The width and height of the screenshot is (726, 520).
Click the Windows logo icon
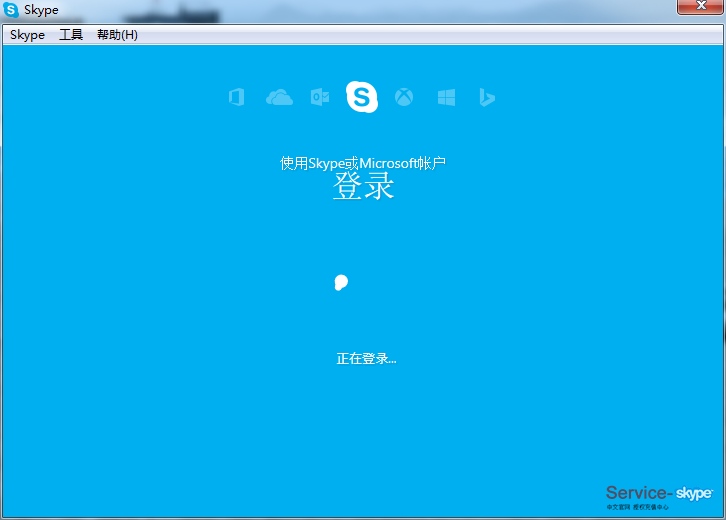coord(446,97)
